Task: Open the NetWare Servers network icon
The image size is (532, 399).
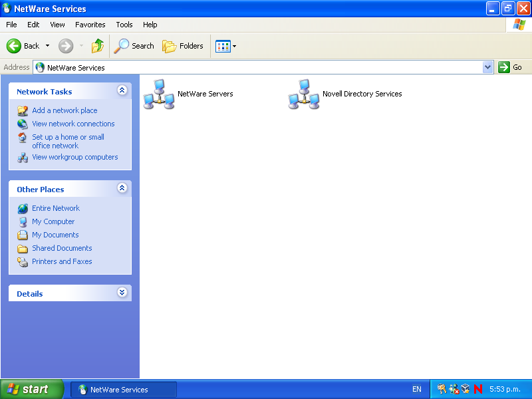Action: tap(159, 94)
